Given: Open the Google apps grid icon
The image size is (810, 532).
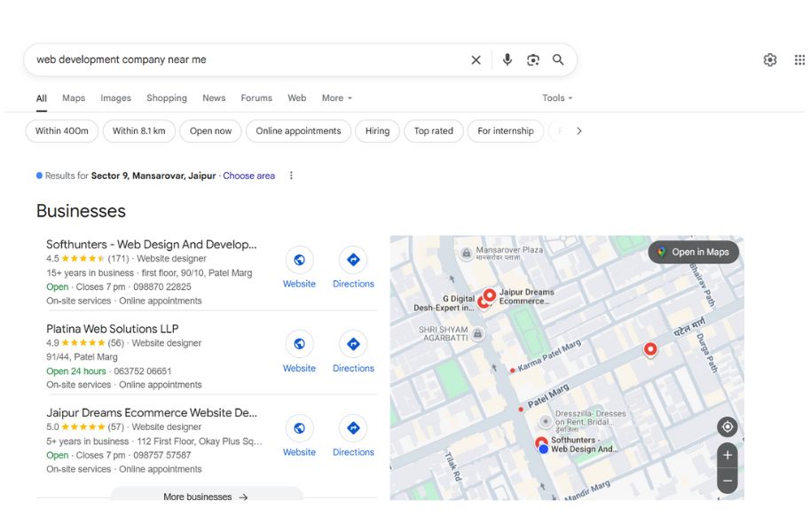Looking at the screenshot, I should click(x=799, y=60).
